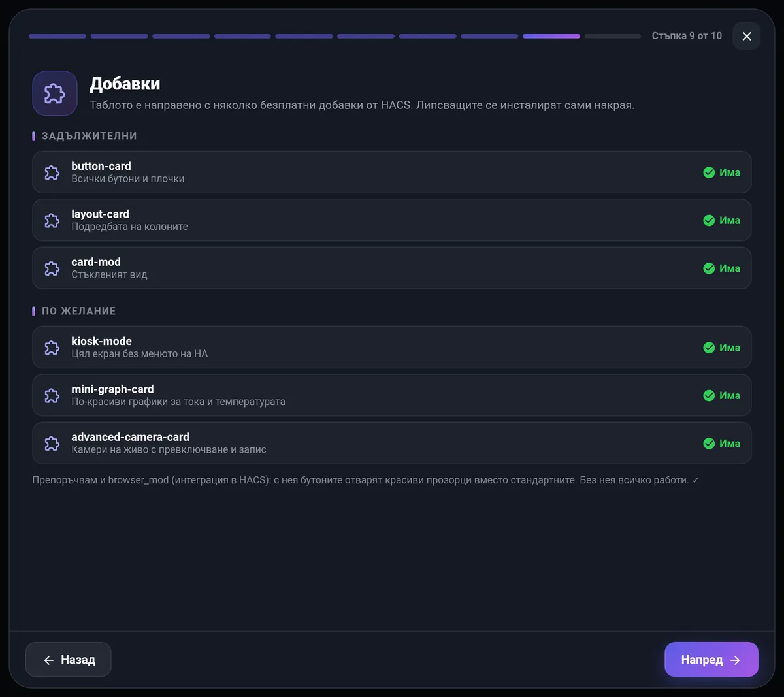Click the "ЗАДЪЛЖИТЕЛНИ" section label
Image resolution: width=784 pixels, height=697 pixels.
[x=90, y=136]
